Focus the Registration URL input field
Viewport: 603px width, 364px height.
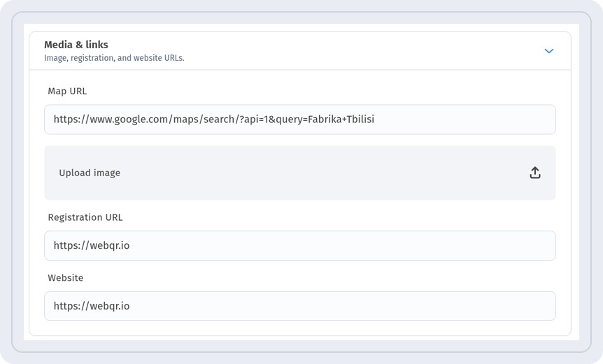pos(300,245)
